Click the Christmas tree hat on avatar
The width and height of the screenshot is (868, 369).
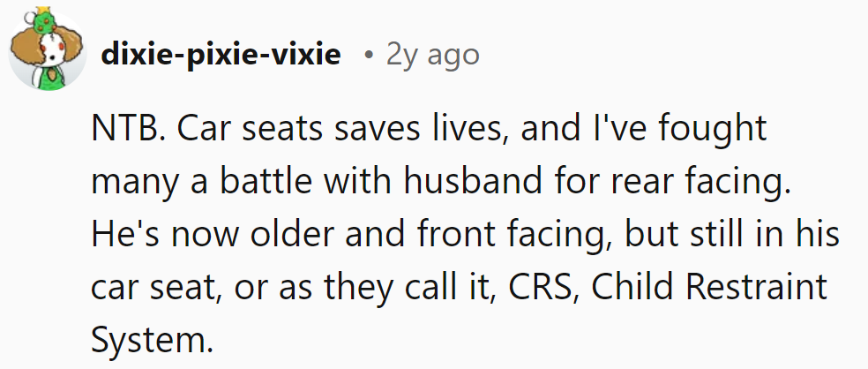[41, 18]
